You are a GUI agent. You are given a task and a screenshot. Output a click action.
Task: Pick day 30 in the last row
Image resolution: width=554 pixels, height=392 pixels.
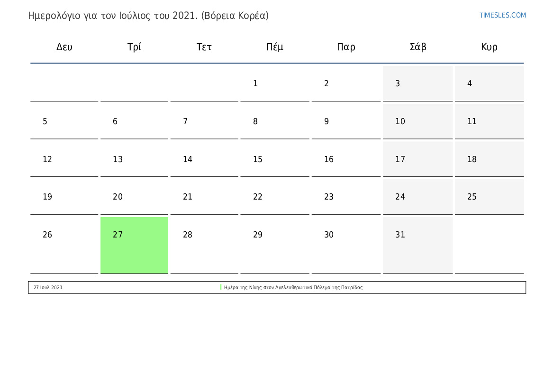pos(346,245)
